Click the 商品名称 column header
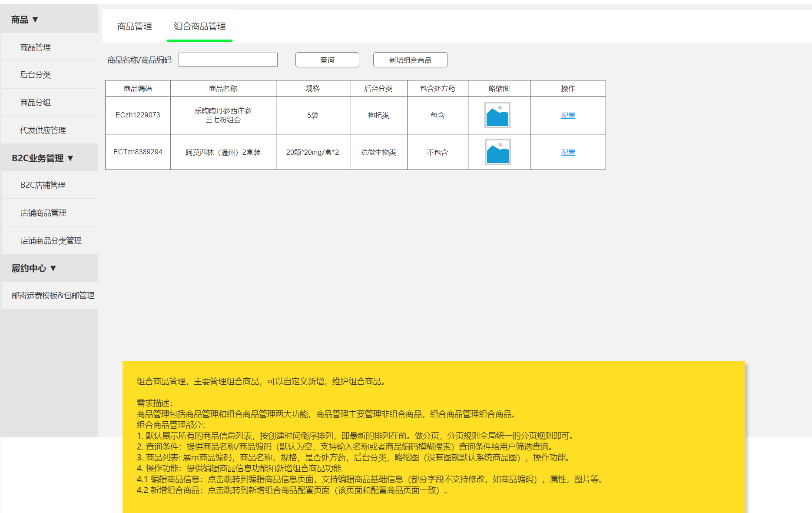This screenshot has height=513, width=812. click(x=223, y=88)
